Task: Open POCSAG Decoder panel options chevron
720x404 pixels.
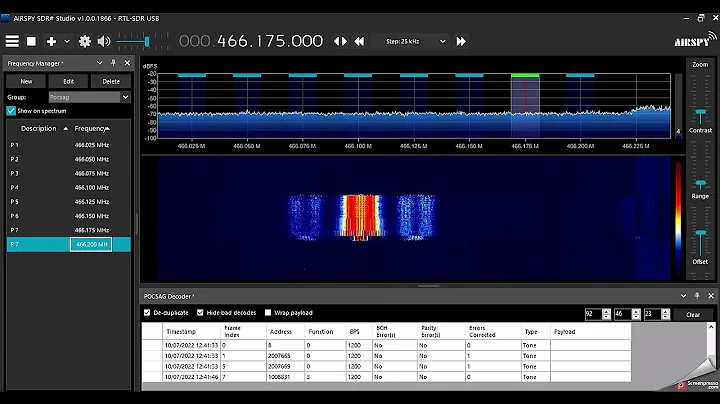Action: click(x=683, y=296)
